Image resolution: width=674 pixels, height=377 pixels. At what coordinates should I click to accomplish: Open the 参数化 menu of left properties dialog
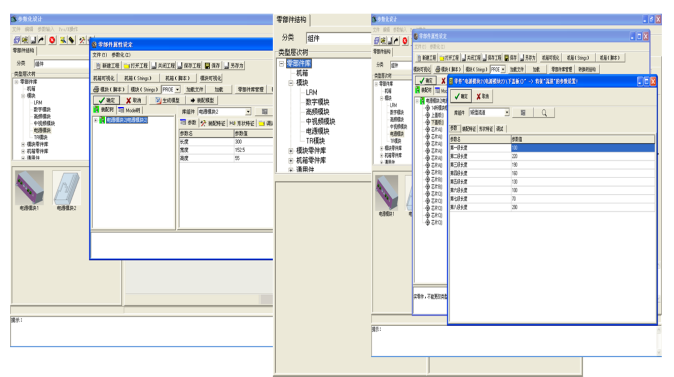click(121, 55)
